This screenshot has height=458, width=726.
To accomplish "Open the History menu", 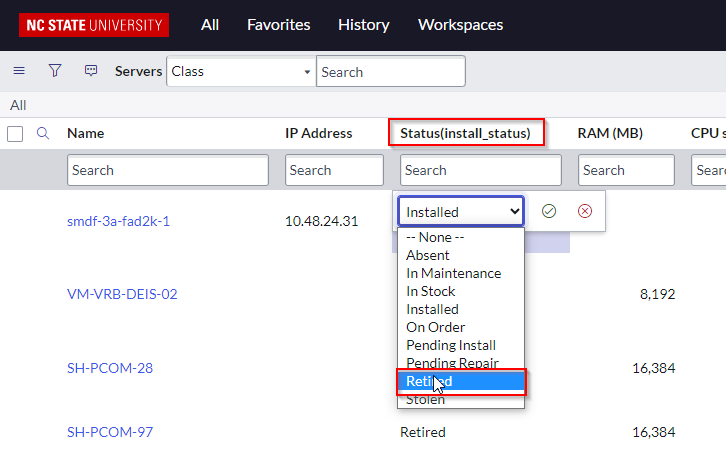I will point(364,25).
